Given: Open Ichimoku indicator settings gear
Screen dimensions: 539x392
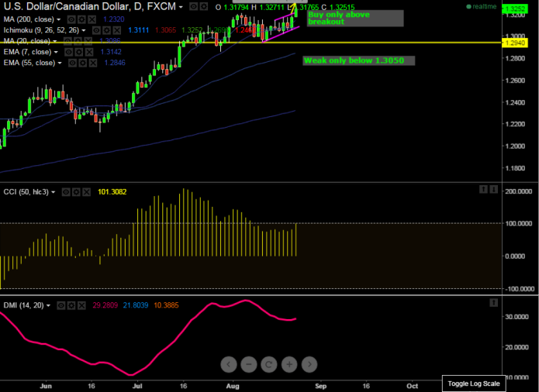Looking at the screenshot, I should tap(107, 30).
